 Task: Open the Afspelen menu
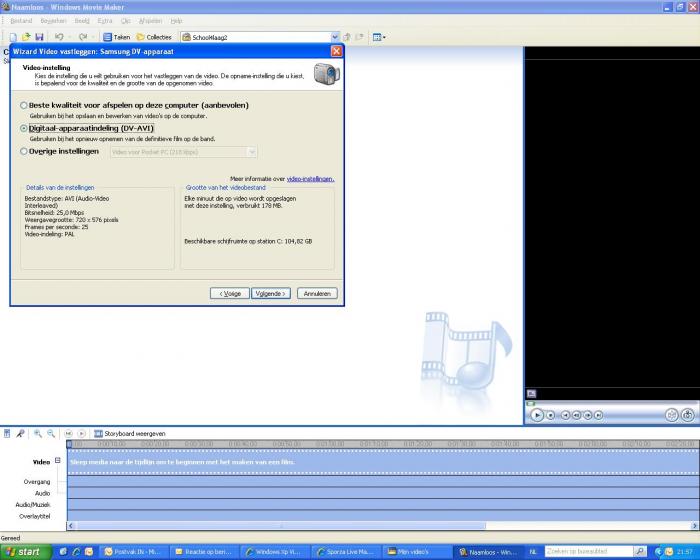(x=150, y=21)
